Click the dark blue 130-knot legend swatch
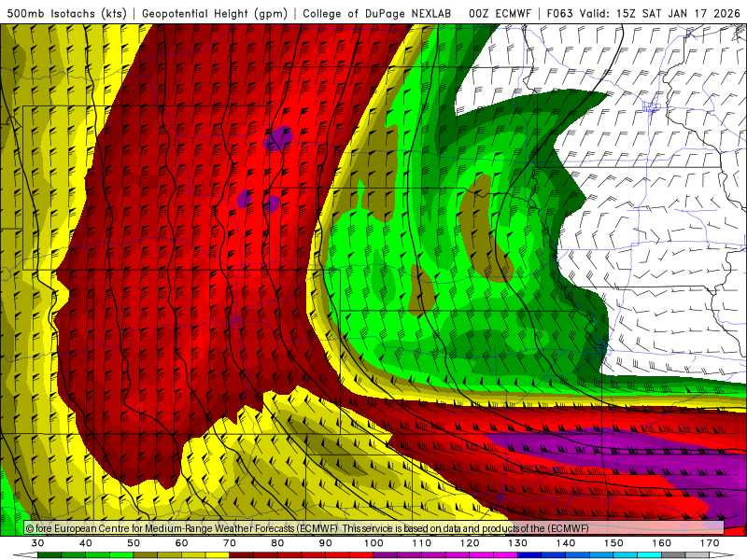The height and width of the screenshot is (560, 747). (x=529, y=555)
